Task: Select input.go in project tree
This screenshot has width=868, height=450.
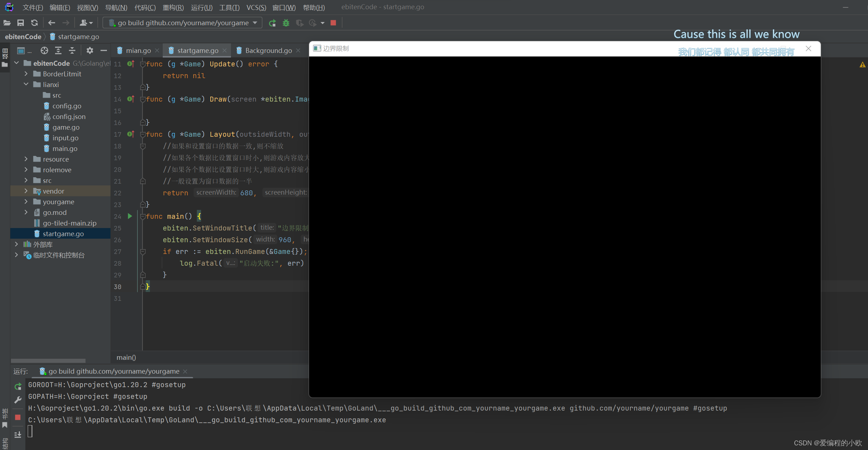Action: click(65, 138)
